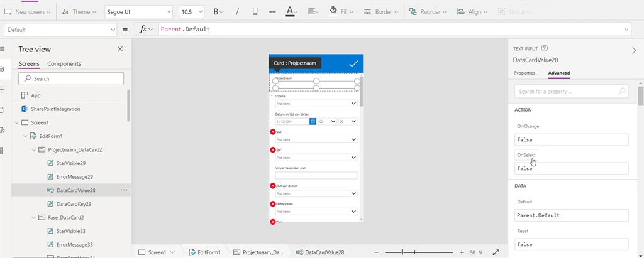Toggle bold text formatting
The image size is (644, 258).
(219, 12)
